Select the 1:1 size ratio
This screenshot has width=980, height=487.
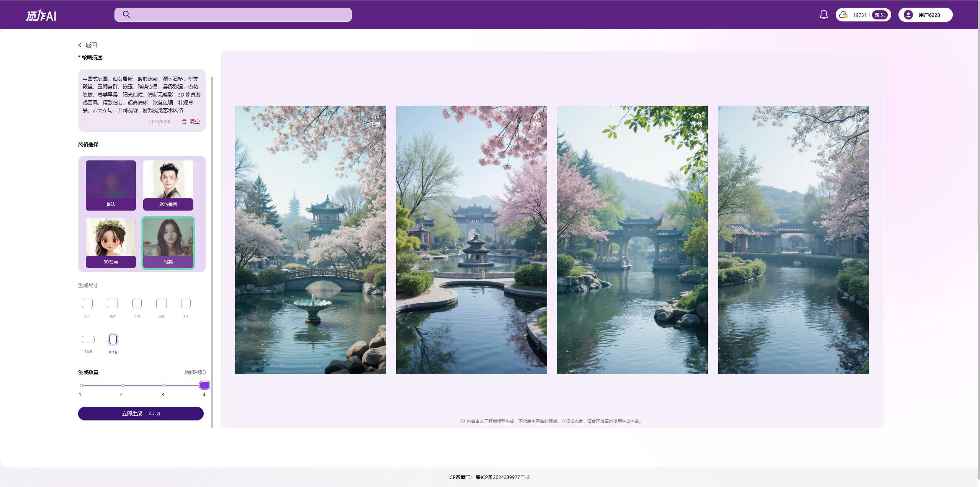coord(87,304)
